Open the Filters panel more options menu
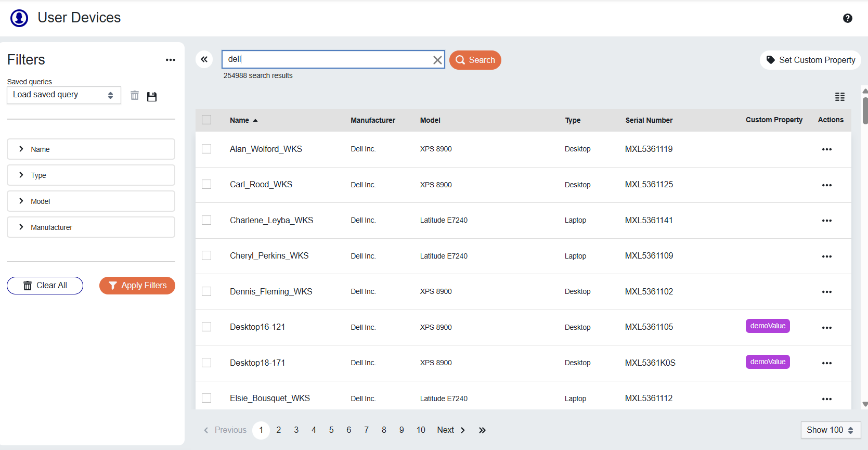The width and height of the screenshot is (868, 450). coord(170,60)
